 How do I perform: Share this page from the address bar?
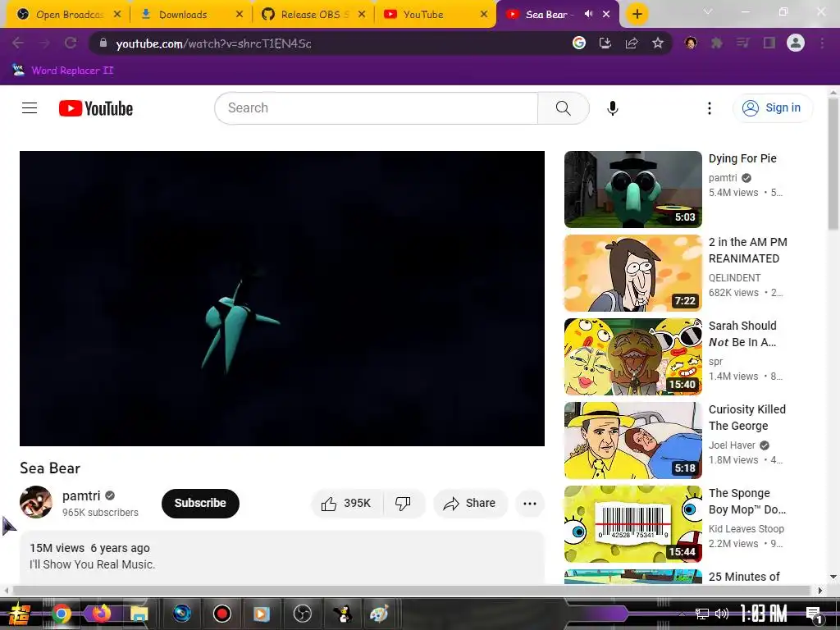click(x=632, y=43)
